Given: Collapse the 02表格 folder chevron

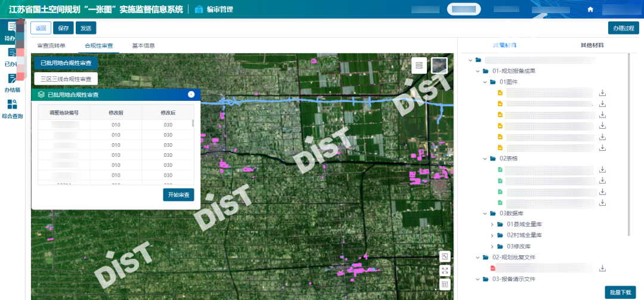Looking at the screenshot, I should (x=485, y=159).
